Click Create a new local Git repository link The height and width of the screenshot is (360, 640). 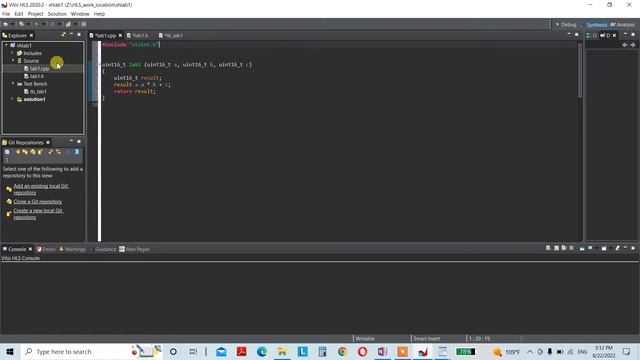point(38,214)
